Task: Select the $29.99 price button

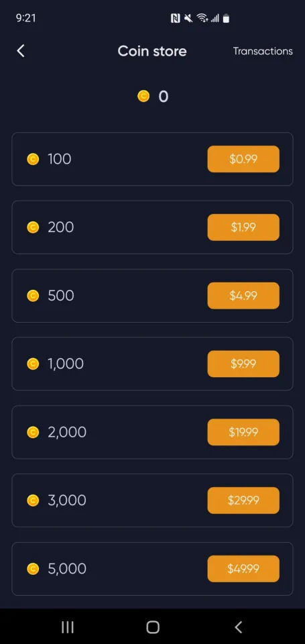Action: pos(243,500)
